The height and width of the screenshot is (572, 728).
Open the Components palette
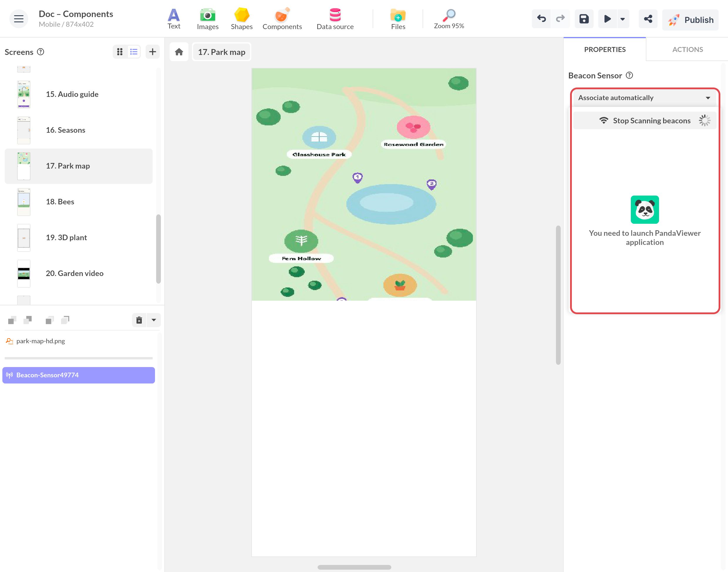click(282, 19)
